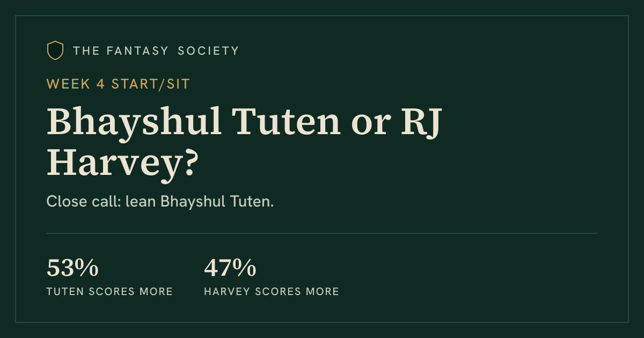Click the 47% statistic

230,268
